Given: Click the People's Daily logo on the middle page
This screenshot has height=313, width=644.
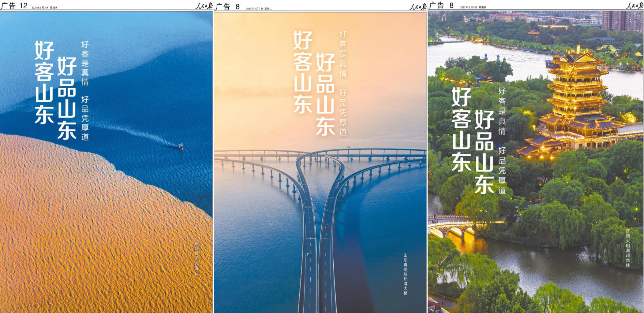Looking at the screenshot, I should (417, 6).
